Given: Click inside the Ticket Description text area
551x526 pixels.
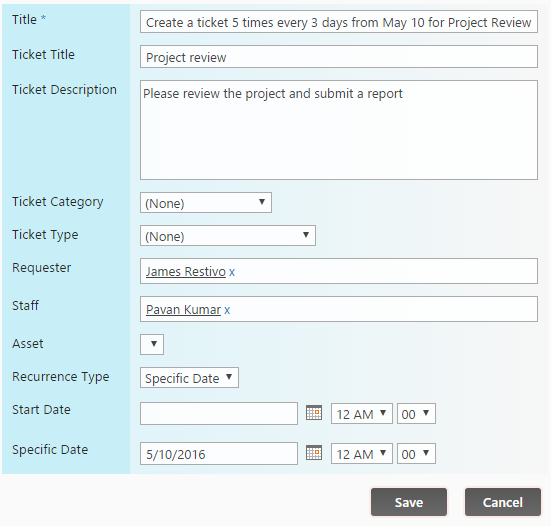Looking at the screenshot, I should click(x=339, y=130).
